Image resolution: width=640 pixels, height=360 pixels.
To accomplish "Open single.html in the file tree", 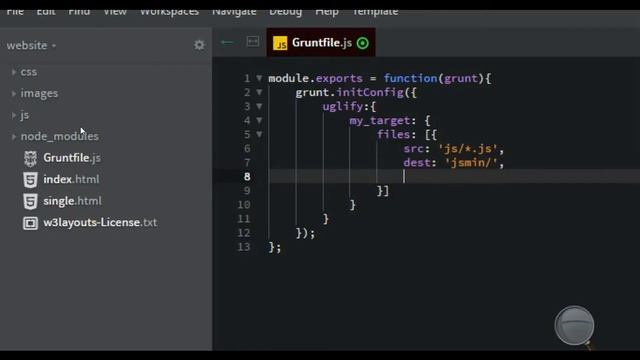I will pos(72,201).
